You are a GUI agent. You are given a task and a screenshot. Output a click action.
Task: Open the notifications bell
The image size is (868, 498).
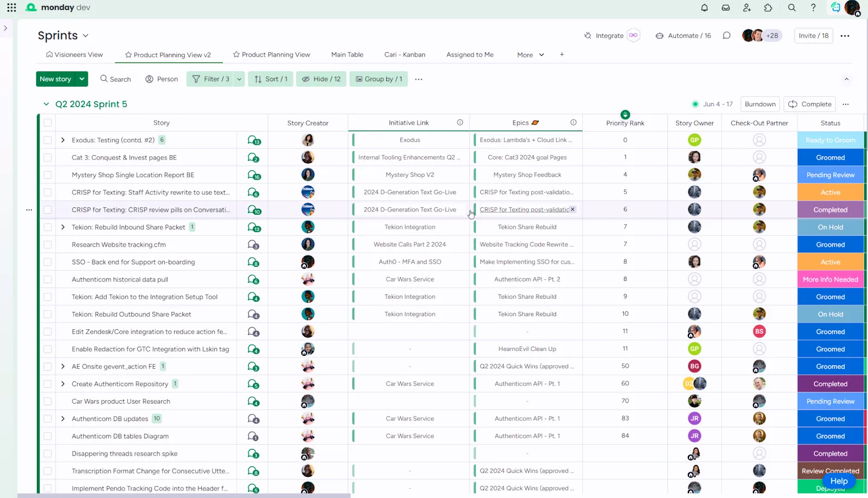(x=704, y=8)
